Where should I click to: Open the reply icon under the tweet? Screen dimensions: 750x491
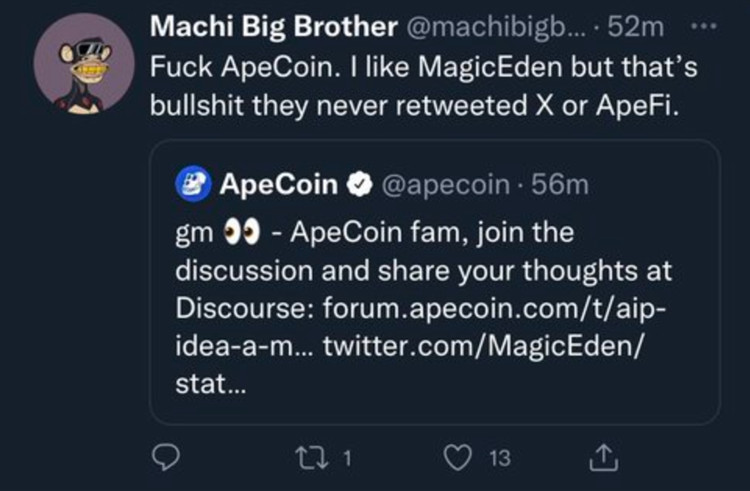(163, 458)
